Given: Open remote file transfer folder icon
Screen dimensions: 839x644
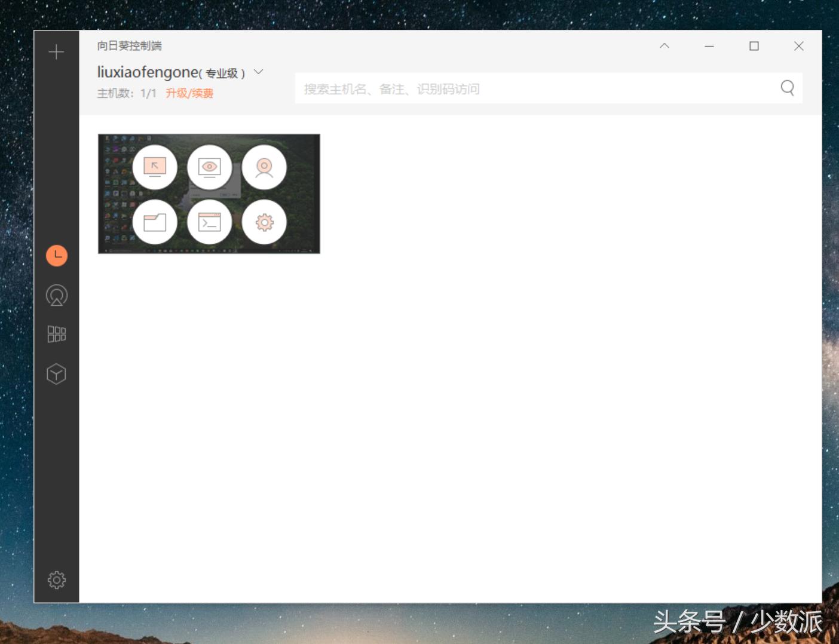Looking at the screenshot, I should coord(155,222).
